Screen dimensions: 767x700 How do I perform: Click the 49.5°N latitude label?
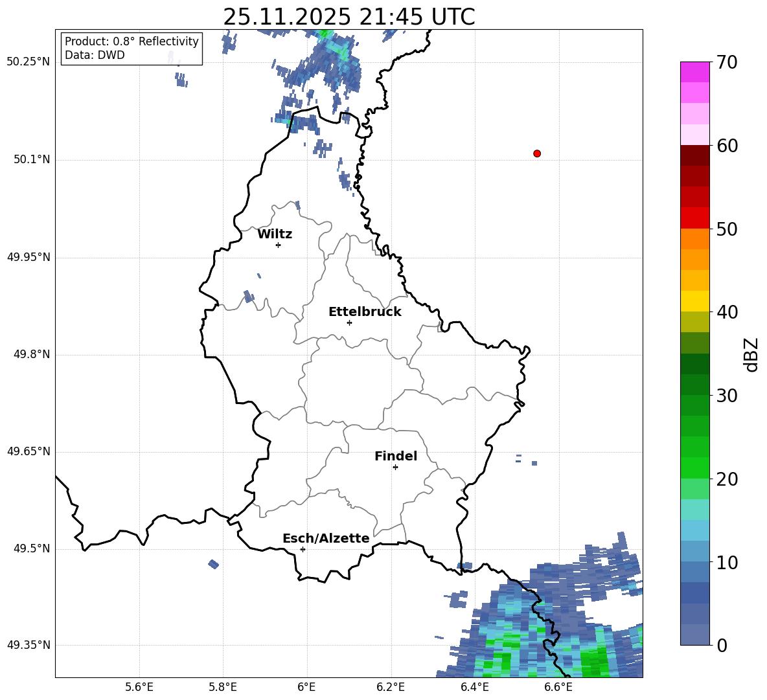pos(31,548)
